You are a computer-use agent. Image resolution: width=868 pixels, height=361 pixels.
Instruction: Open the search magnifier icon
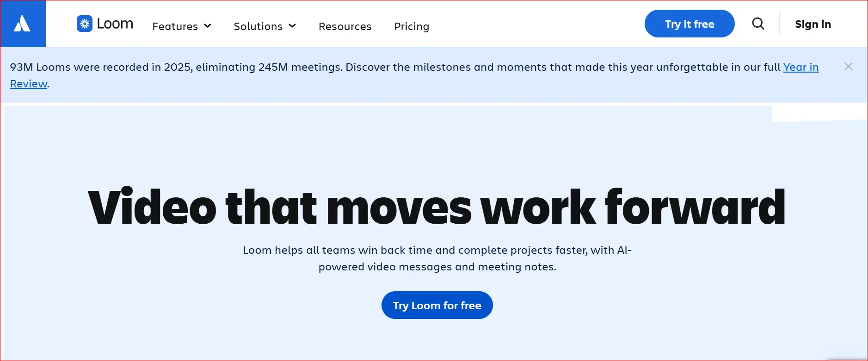tap(758, 24)
